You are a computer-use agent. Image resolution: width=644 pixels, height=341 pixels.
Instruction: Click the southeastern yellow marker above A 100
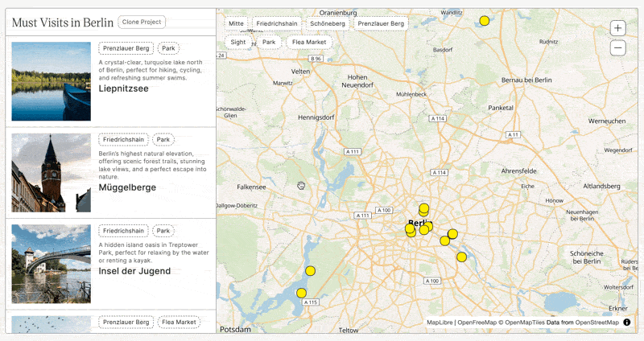click(461, 257)
